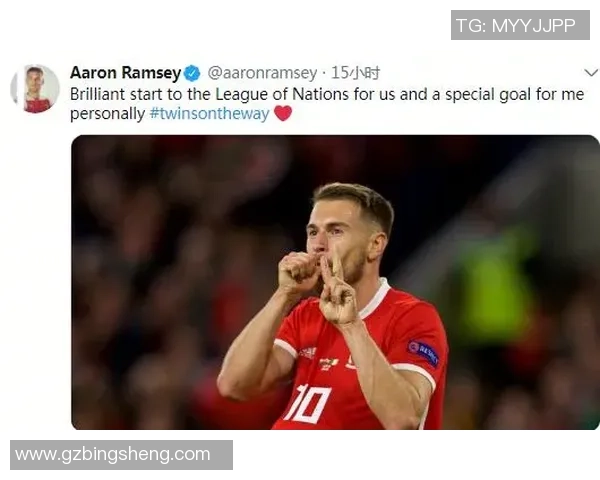Click the words League of Nations in tweet
Image resolution: width=600 pixels, height=480 pixels.
pos(282,95)
